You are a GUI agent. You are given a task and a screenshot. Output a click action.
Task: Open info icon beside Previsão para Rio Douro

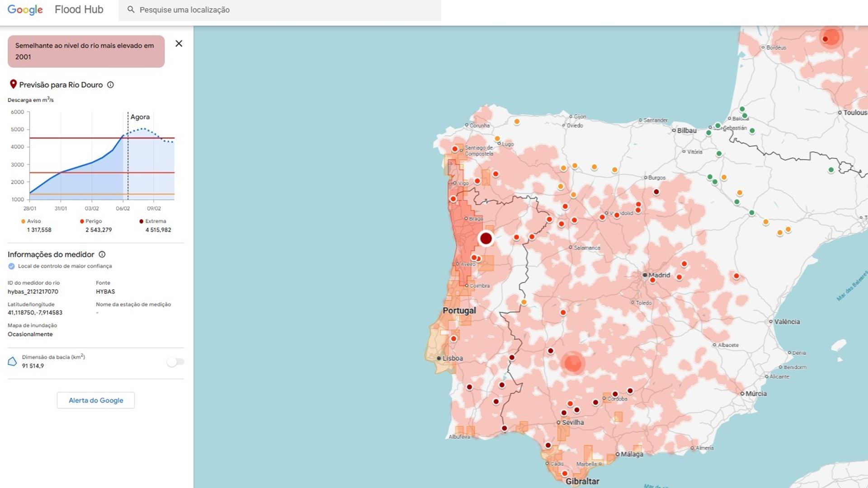point(110,85)
